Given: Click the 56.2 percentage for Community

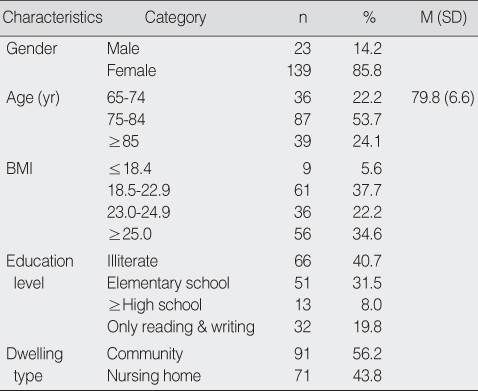Looking at the screenshot, I should click(x=367, y=354).
